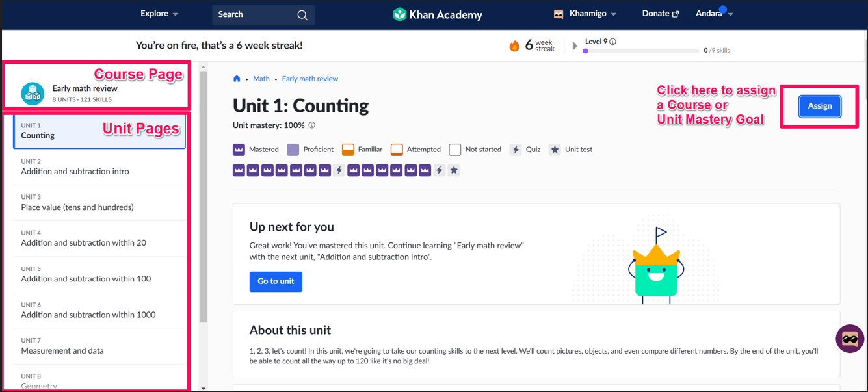Viewport: 868px width, 392px height.
Task: Select Unit 1 Counting in sidebar
Action: 99,131
